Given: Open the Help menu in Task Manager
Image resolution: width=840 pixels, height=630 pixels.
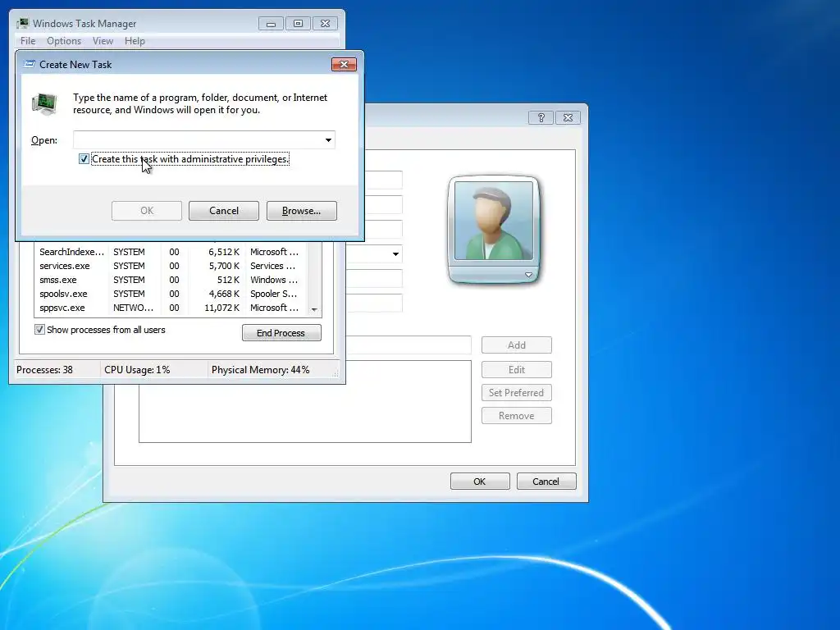Looking at the screenshot, I should tap(135, 41).
